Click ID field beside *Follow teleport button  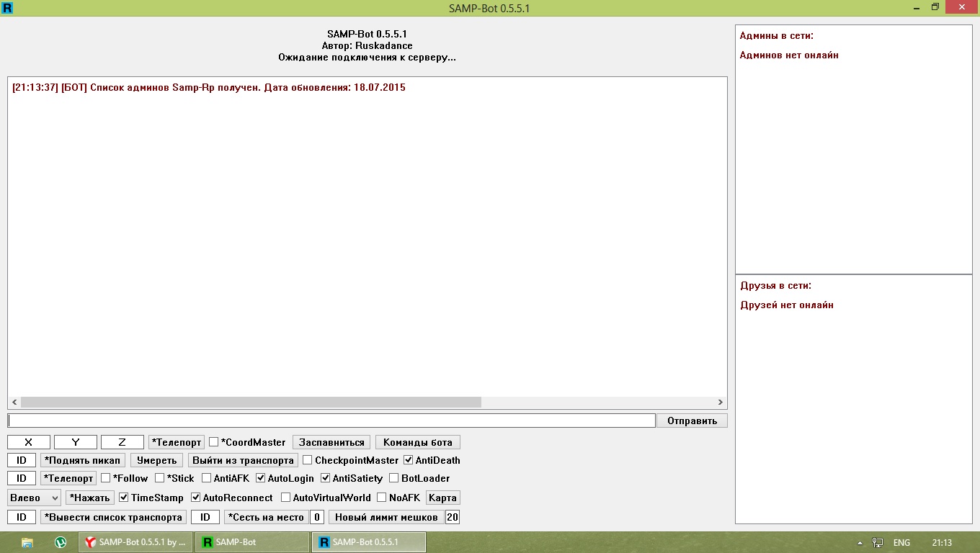click(x=22, y=478)
